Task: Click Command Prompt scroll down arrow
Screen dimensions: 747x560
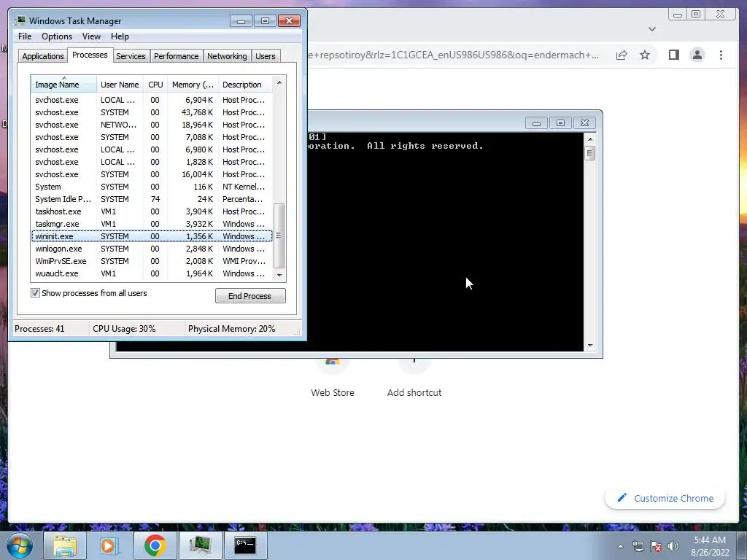Action: tap(589, 346)
